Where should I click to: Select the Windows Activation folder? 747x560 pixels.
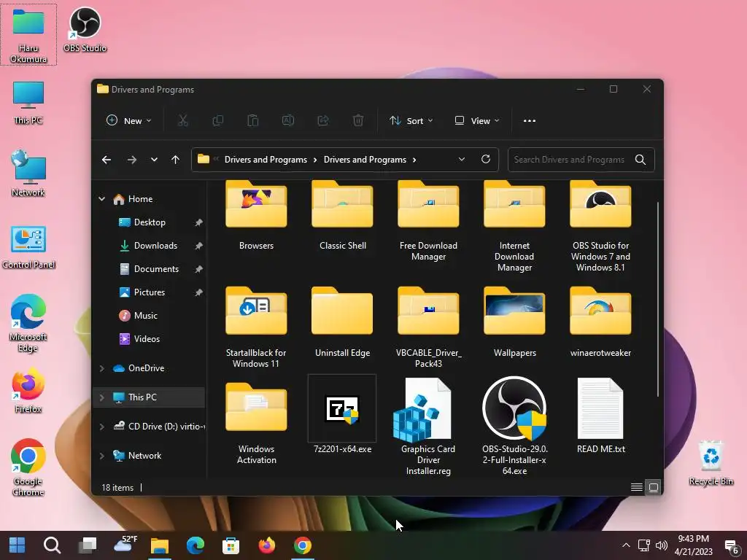point(256,423)
